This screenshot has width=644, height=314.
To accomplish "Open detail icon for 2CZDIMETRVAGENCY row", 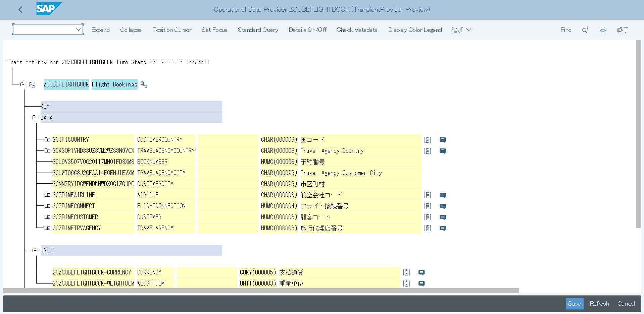I will click(428, 228).
